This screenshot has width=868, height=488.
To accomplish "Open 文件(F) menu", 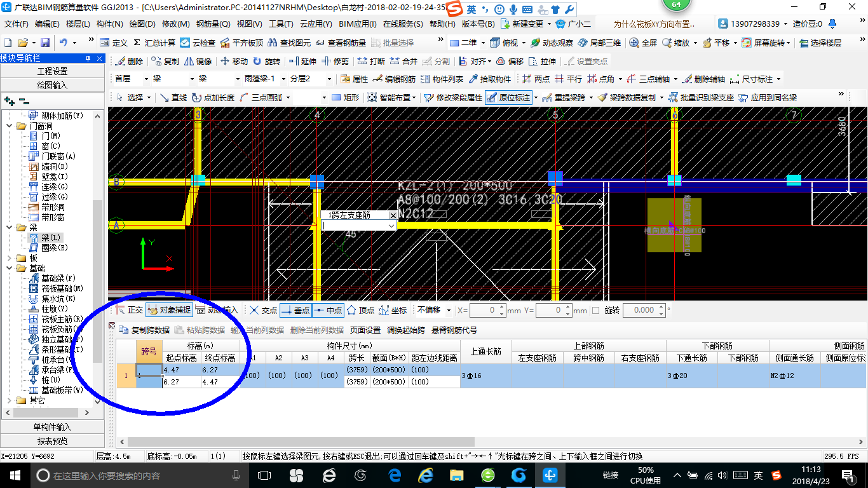I will (17, 24).
